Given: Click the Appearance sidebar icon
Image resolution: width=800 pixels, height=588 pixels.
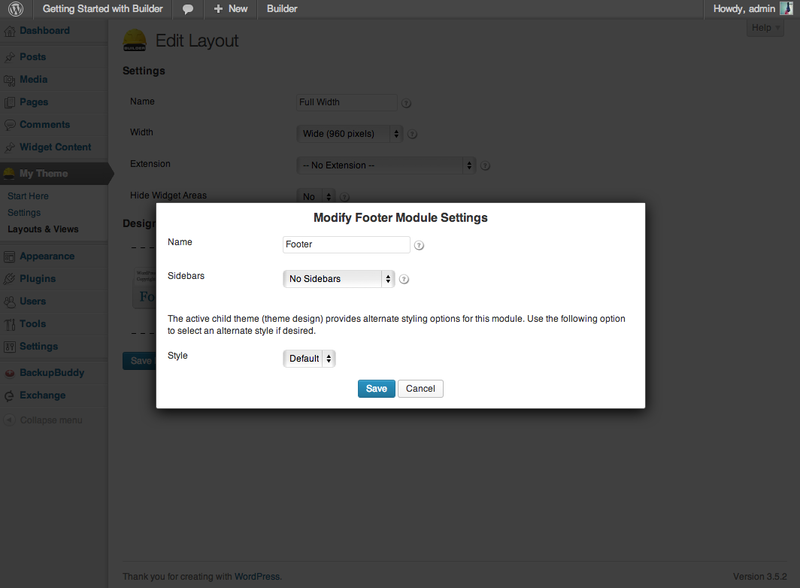Looking at the screenshot, I should click(9, 257).
